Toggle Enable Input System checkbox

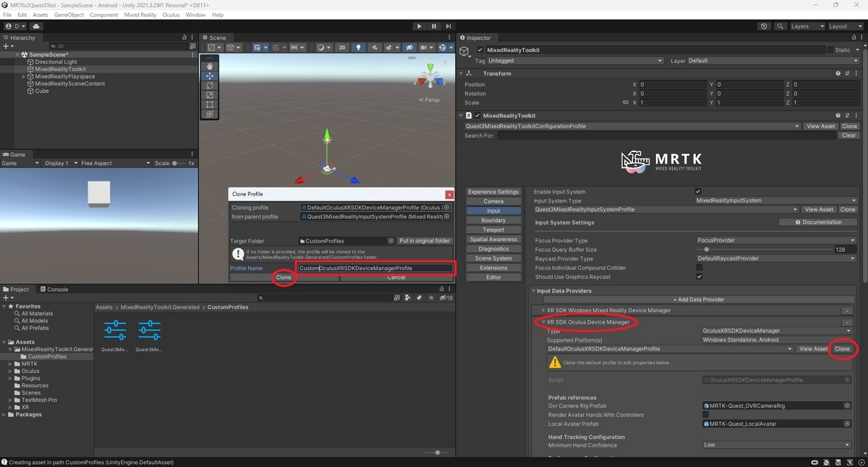point(698,191)
